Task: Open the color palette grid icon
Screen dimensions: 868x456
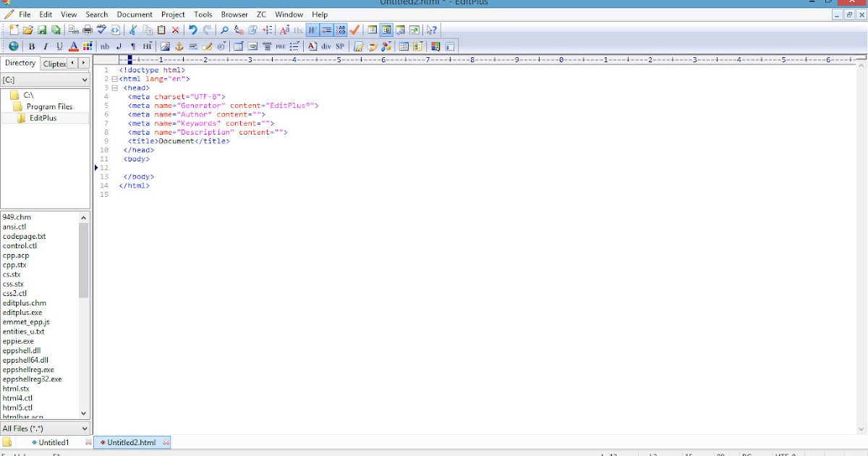Action: coord(87,46)
